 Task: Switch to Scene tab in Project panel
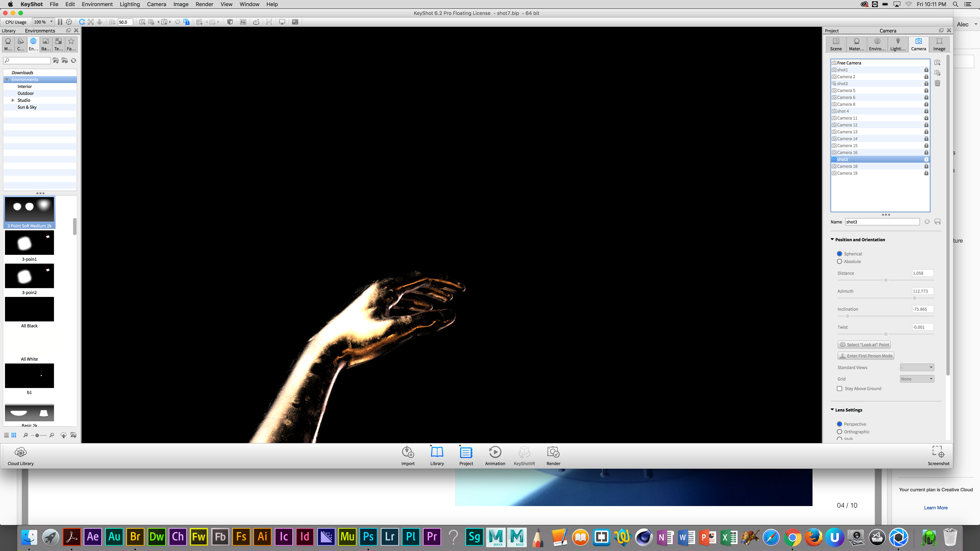tap(836, 44)
